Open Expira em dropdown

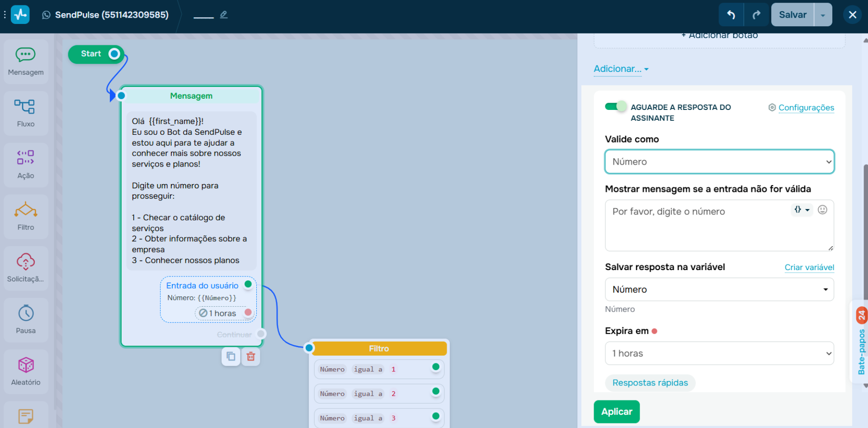719,353
